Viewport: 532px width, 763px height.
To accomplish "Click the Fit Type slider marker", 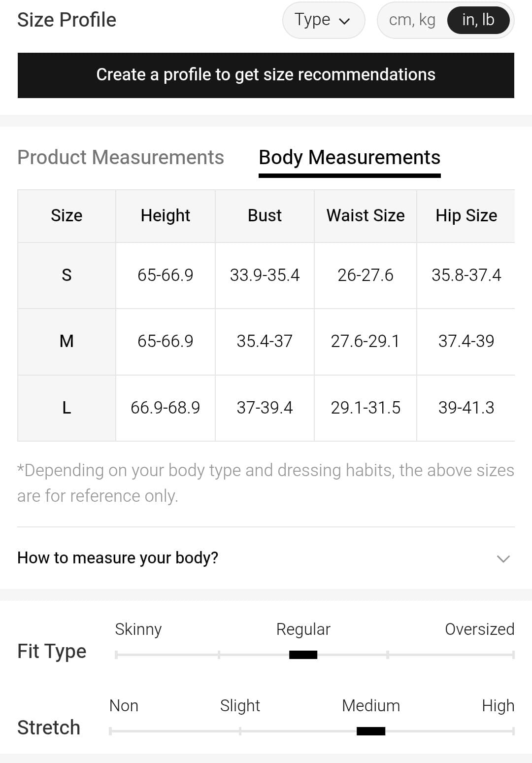I will click(303, 655).
